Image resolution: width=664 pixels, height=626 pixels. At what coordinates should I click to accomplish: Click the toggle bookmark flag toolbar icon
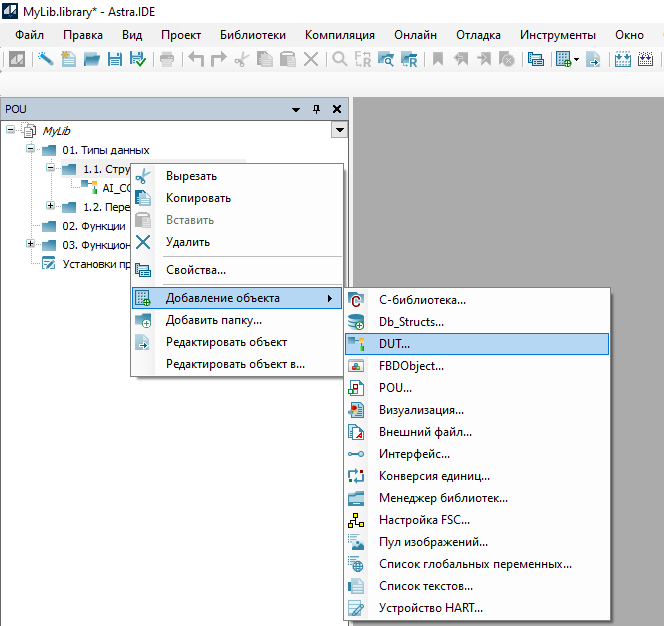[x=437, y=59]
